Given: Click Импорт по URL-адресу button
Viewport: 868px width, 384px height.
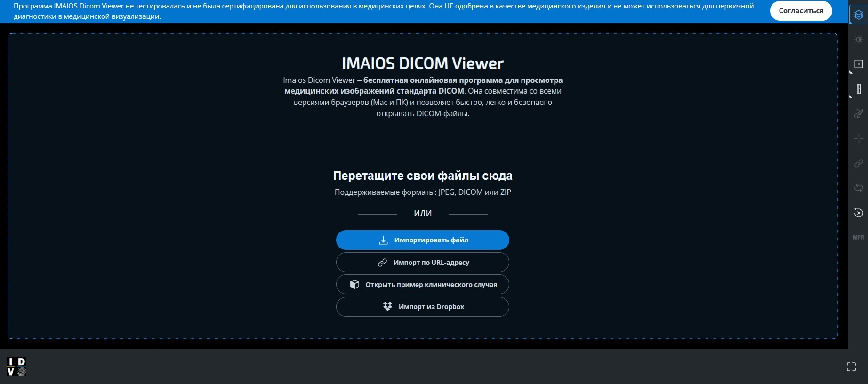Looking at the screenshot, I should [x=422, y=262].
